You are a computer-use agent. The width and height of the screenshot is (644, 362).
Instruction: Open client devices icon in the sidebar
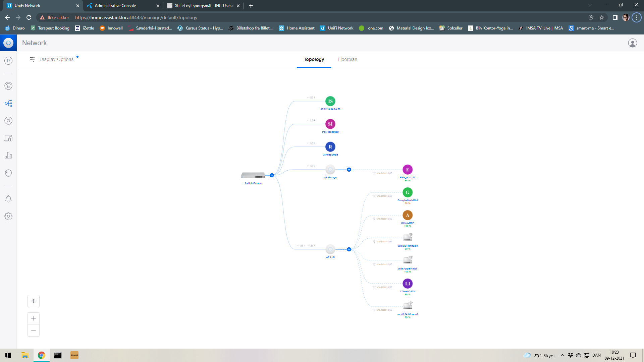[8, 138]
